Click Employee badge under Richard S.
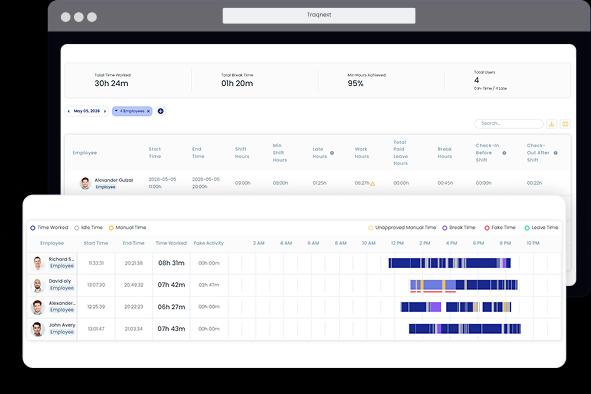This screenshot has width=591, height=394. (x=62, y=266)
